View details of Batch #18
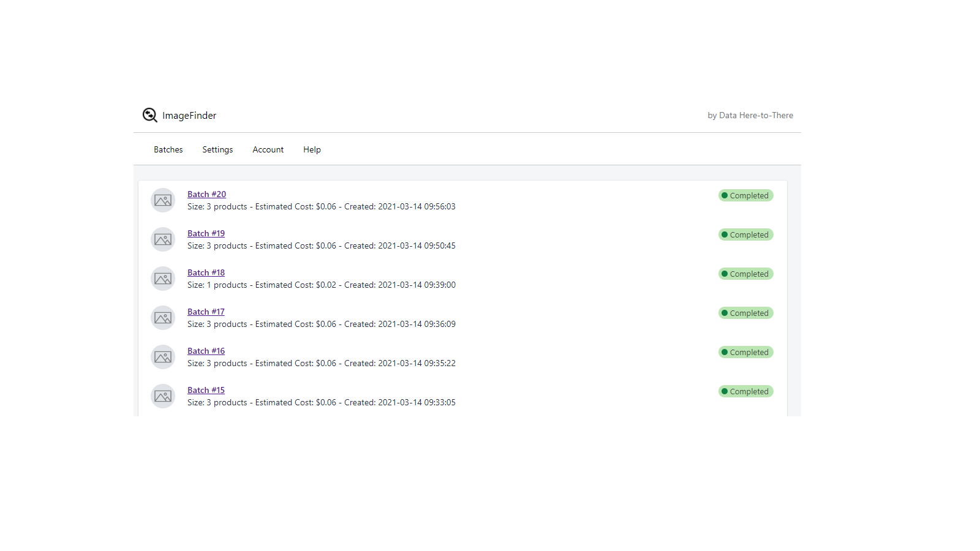 [x=206, y=272]
